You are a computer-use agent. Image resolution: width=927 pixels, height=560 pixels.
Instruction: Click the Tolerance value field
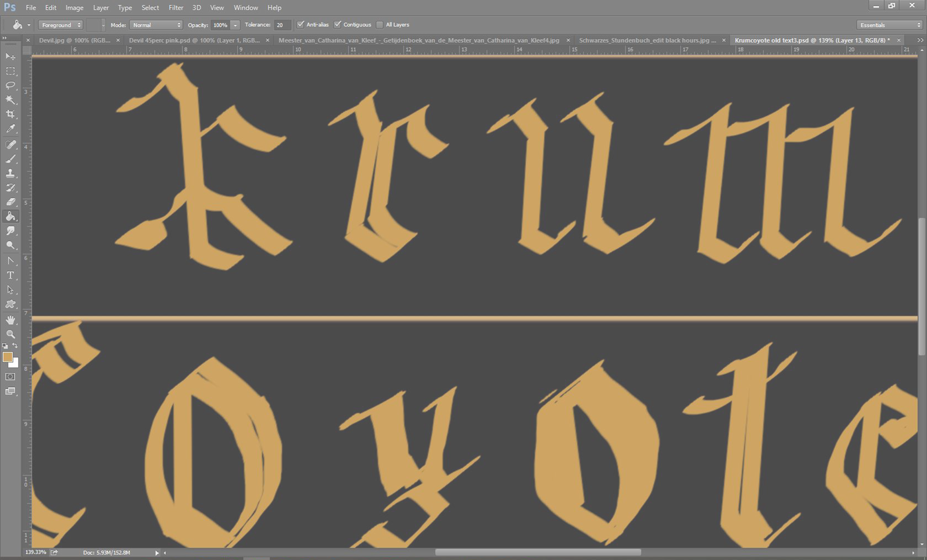click(283, 25)
